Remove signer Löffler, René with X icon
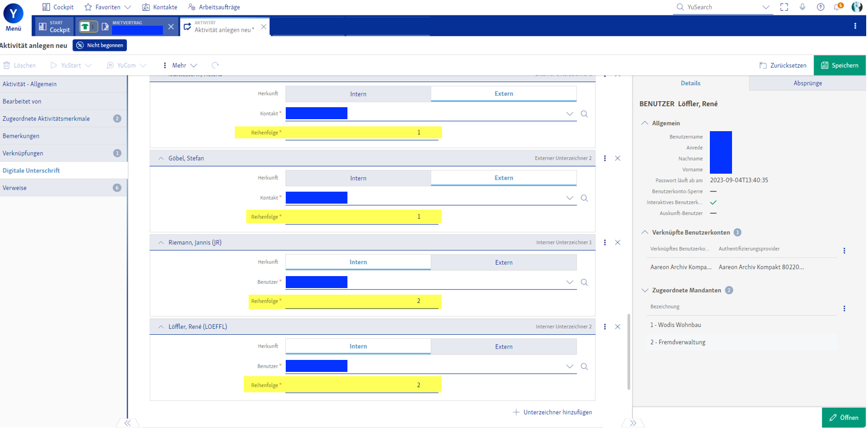This screenshot has width=868, height=433. [x=618, y=327]
